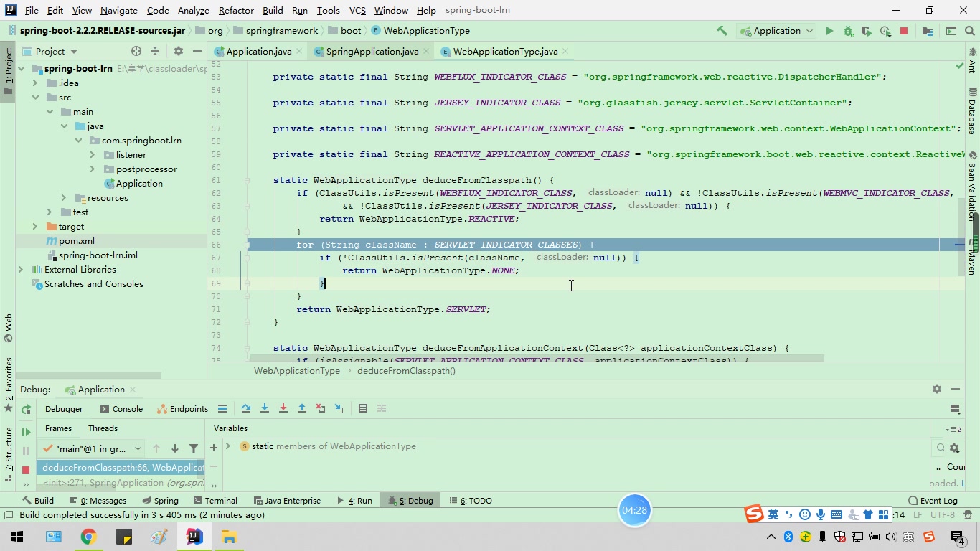This screenshot has width=980, height=551.
Task: Select the main thread dropdown in Frames
Action: (92, 448)
